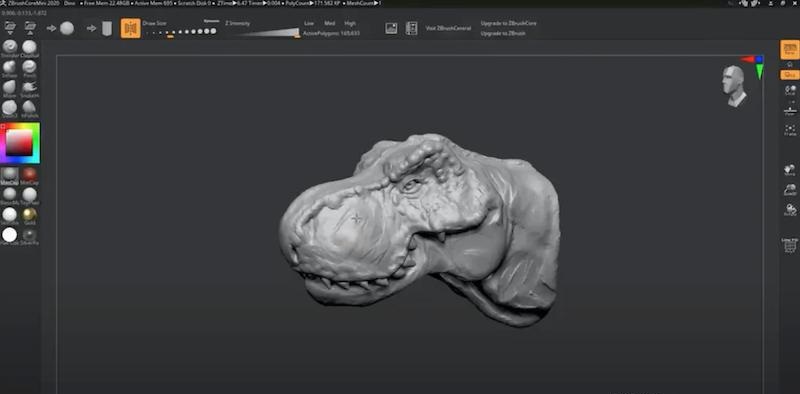Toggle the Line Fill polyframe button
This screenshot has width=800, height=394.
790,246
